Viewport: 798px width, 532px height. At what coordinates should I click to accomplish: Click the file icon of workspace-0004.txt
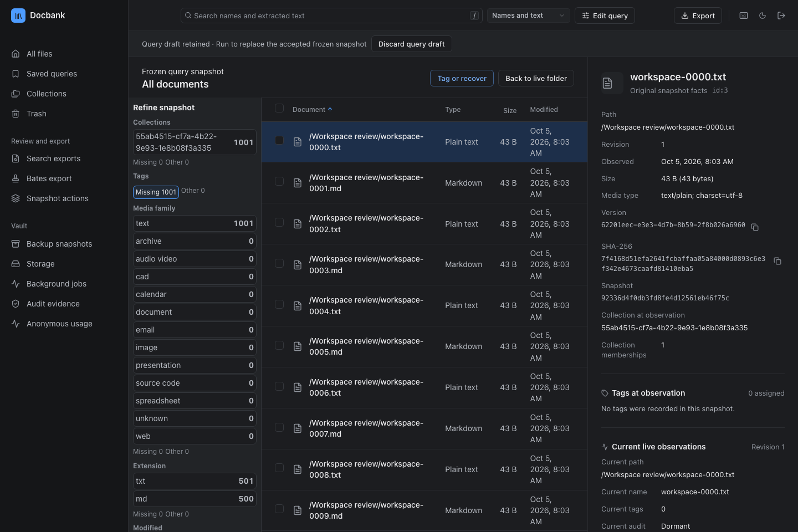(x=298, y=306)
